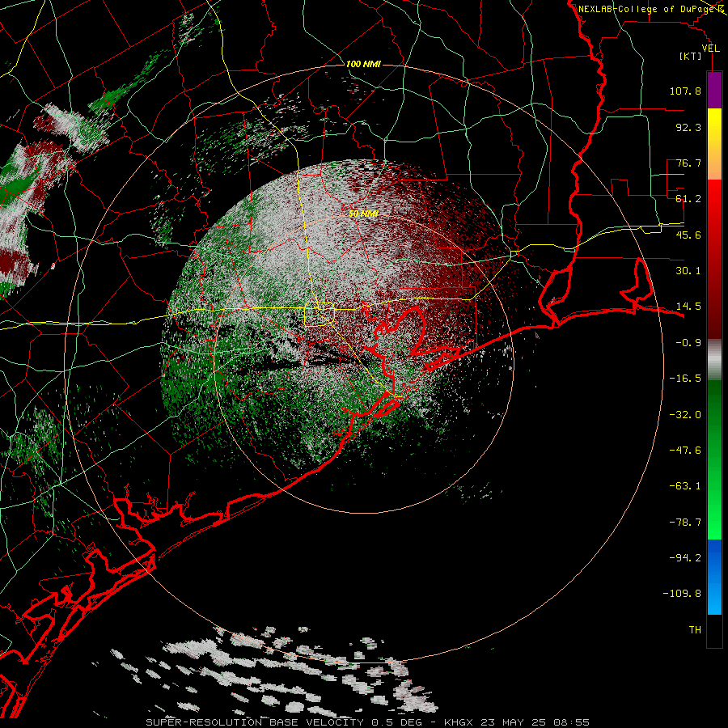Screen dimensions: 728x728
Task: Click the -94.2 velocity legend value
Action: coord(685,557)
